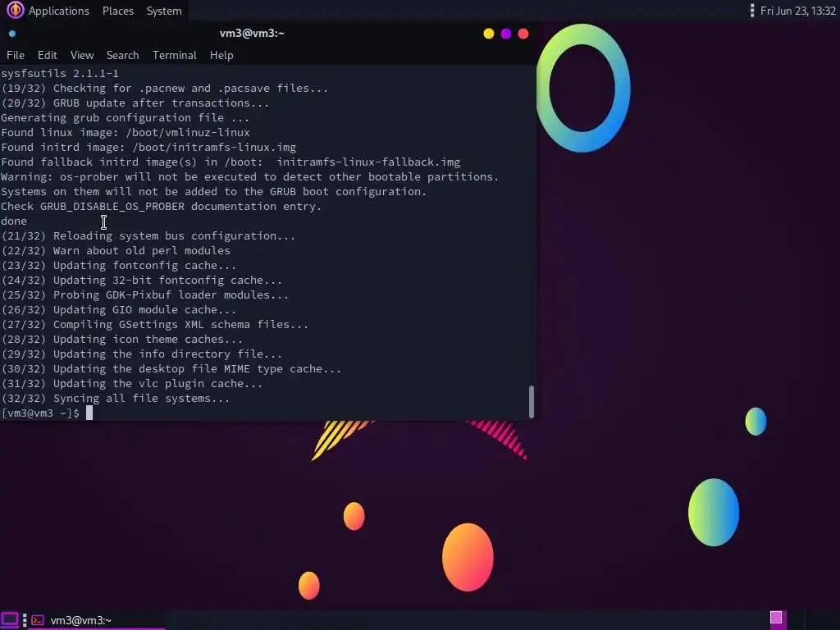Click '(25/32) Probing GDK-Pixbuf loader modules' line
This screenshot has width=840, height=630.
(x=144, y=295)
